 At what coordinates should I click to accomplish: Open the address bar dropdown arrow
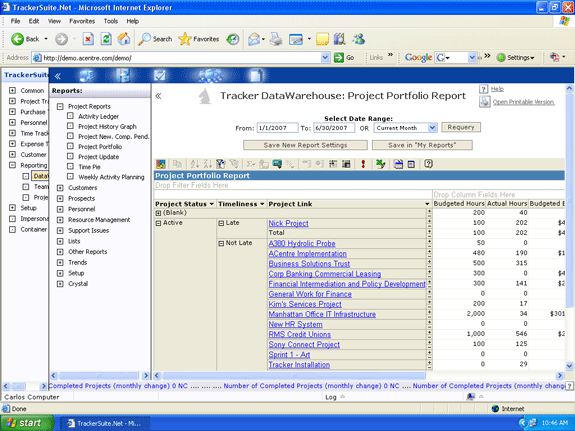tap(325, 58)
